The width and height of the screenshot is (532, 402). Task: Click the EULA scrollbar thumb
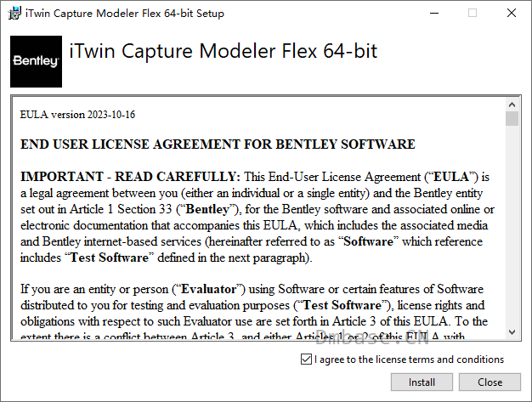point(512,119)
